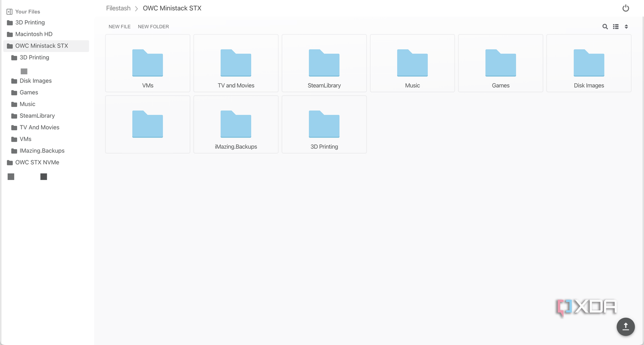The image size is (644, 345).
Task: Collapse the sidebar using the Your Files panel icon
Action: click(x=9, y=12)
